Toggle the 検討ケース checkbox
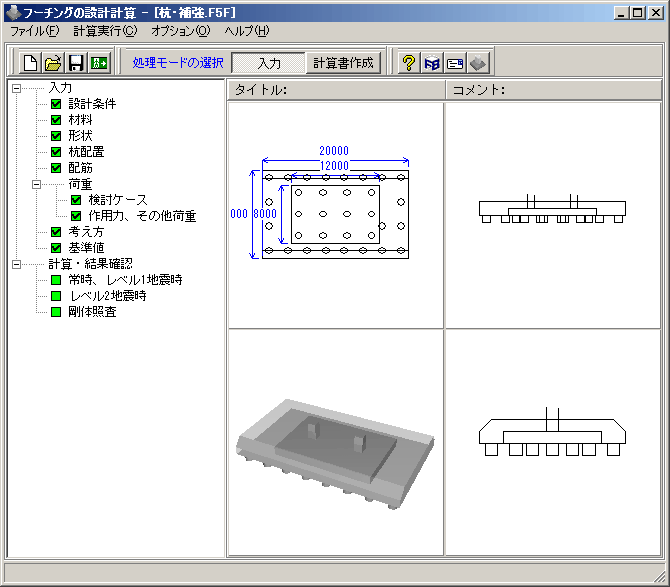The height and width of the screenshot is (587, 670). click(x=76, y=200)
